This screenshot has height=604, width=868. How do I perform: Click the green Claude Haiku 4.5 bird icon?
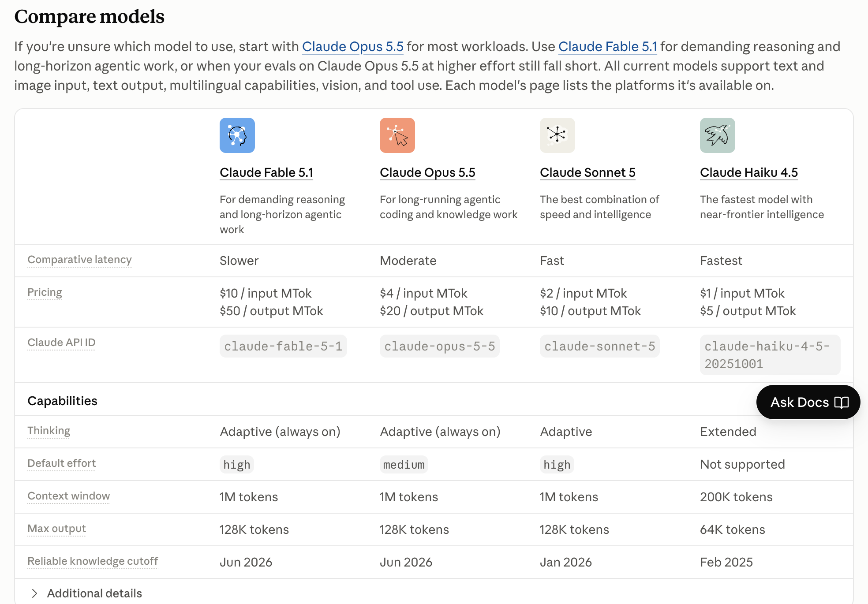tap(718, 135)
